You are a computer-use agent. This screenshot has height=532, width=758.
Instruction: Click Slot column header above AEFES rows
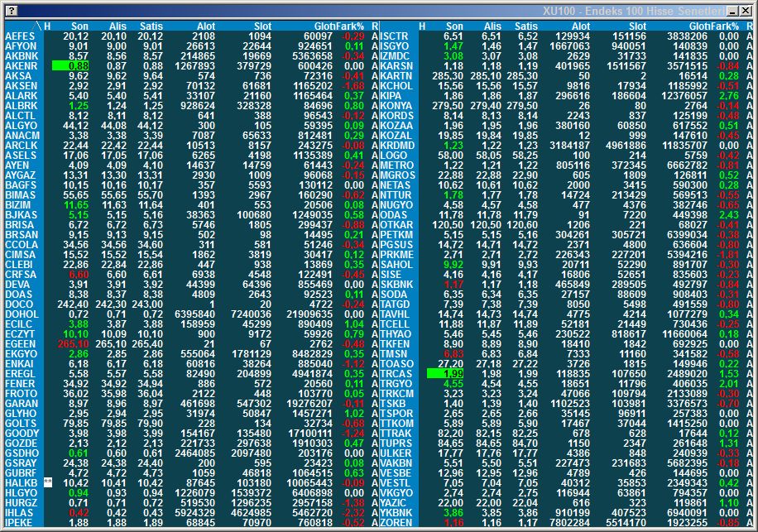262,26
